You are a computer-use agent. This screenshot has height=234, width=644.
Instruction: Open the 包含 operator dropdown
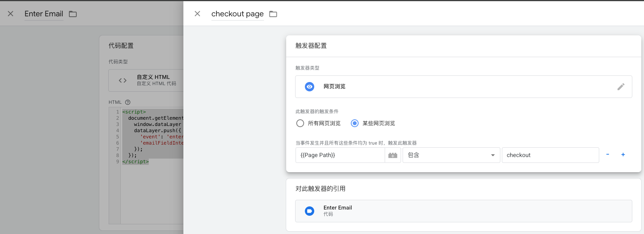click(x=451, y=155)
